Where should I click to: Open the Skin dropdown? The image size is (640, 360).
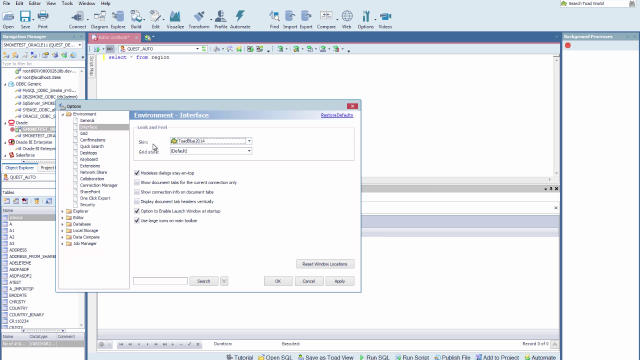click(x=249, y=141)
